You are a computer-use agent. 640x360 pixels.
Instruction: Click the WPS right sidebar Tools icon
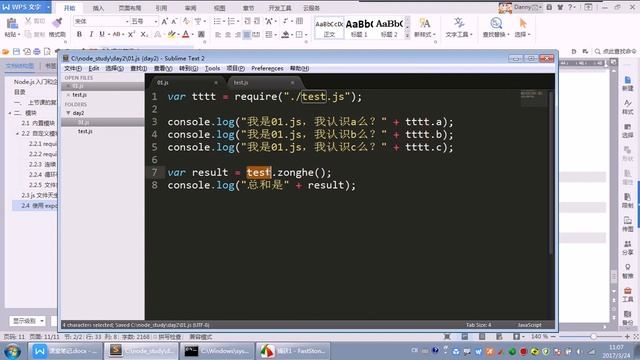coord(627,294)
